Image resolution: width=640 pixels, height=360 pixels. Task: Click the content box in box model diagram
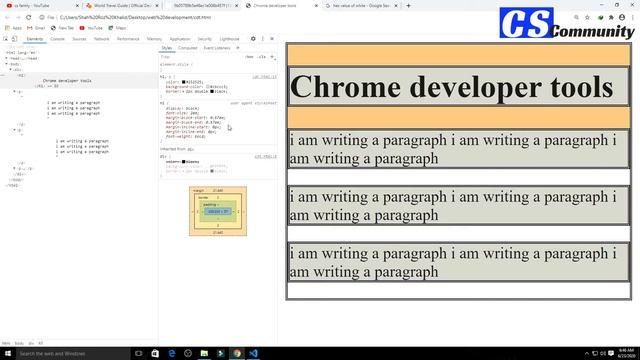218,211
